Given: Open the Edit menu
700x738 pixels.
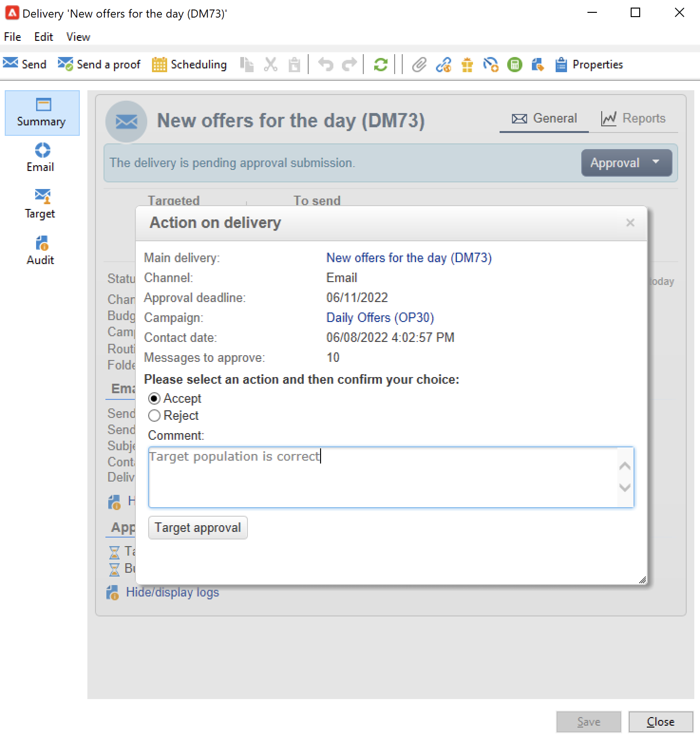Looking at the screenshot, I should pos(44,37).
